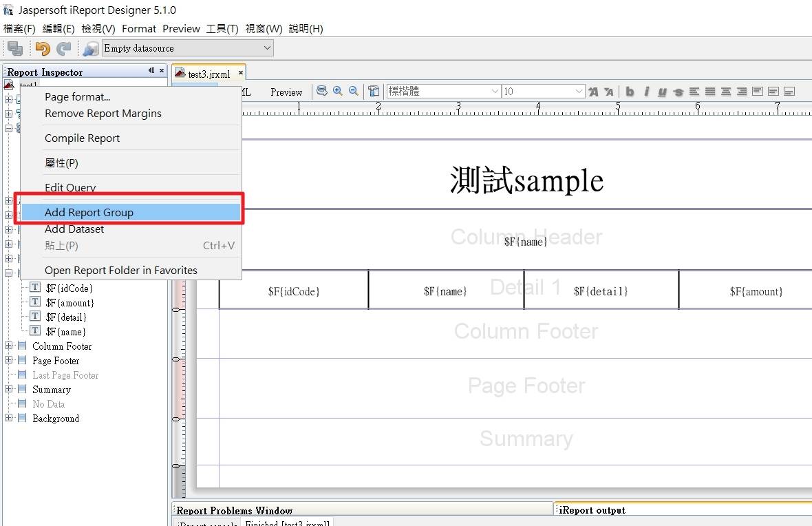This screenshot has height=526, width=812.
Task: Open the 檔案(F) menu
Action: 20,29
